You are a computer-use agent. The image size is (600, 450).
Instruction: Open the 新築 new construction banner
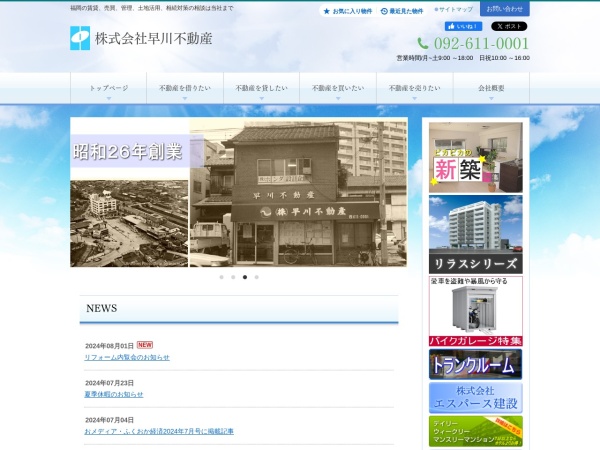[x=476, y=157]
